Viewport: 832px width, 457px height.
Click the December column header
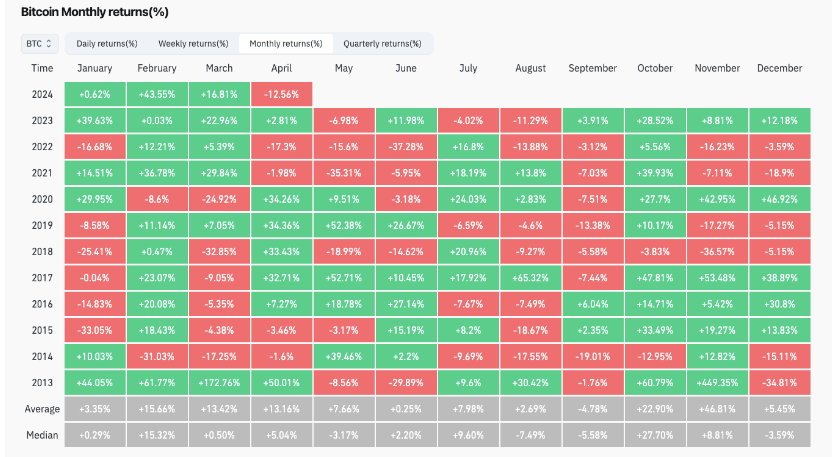click(780, 68)
